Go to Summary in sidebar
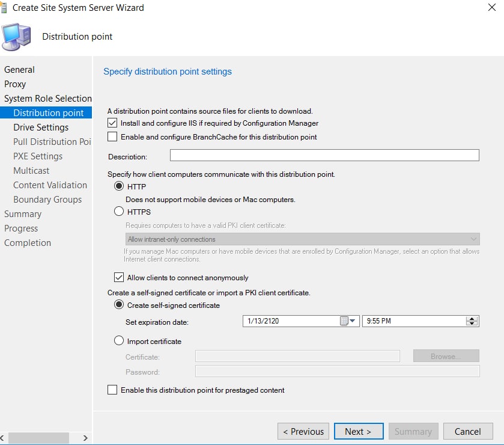This screenshot has height=445, width=504. [x=23, y=214]
